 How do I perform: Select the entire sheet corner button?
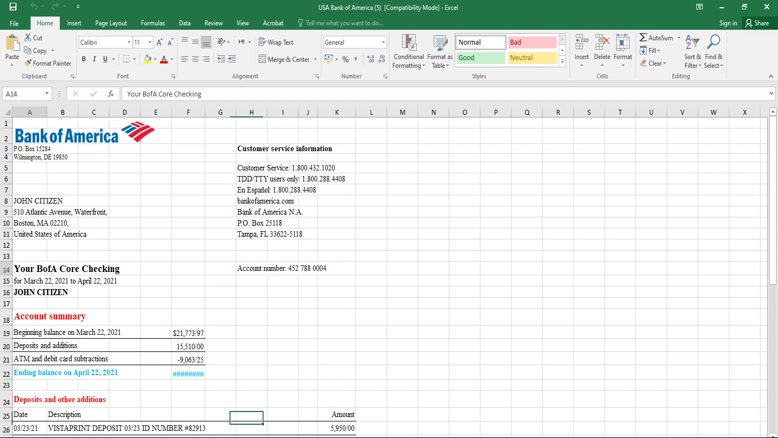click(x=7, y=113)
